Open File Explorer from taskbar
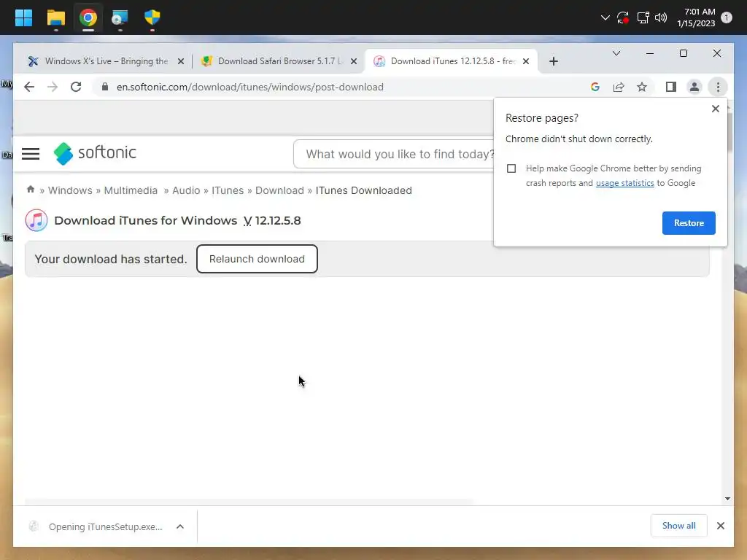Screen dimensions: 747x560 click(x=55, y=17)
